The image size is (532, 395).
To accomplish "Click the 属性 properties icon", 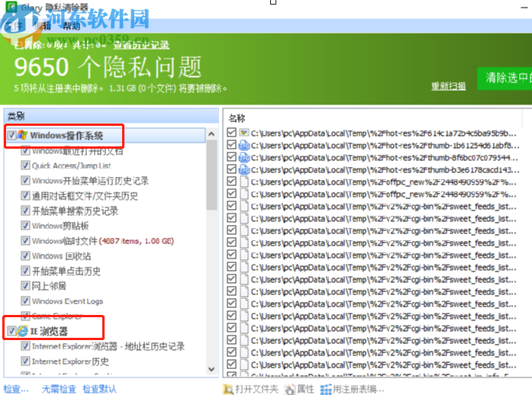I will point(290,389).
